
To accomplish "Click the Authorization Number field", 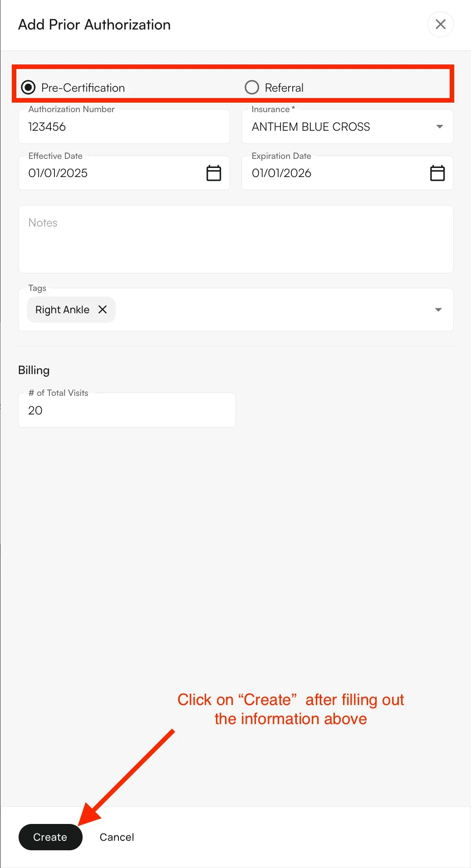I will [x=124, y=127].
